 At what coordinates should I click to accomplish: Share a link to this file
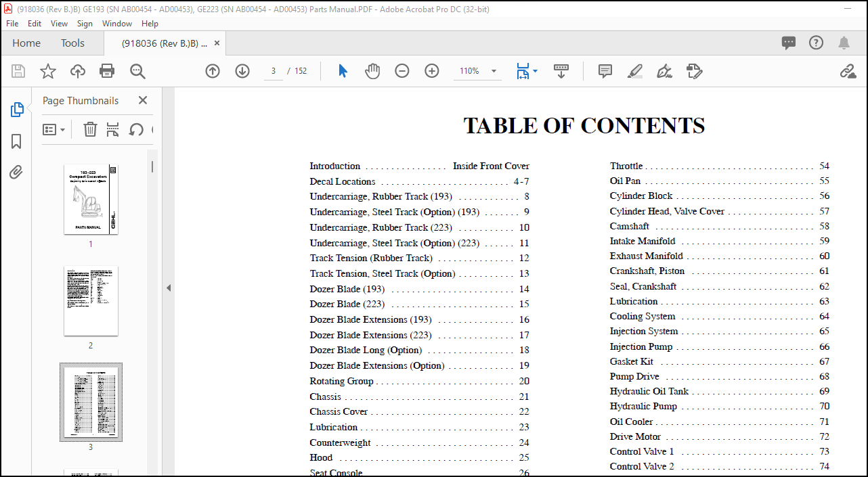pos(848,71)
